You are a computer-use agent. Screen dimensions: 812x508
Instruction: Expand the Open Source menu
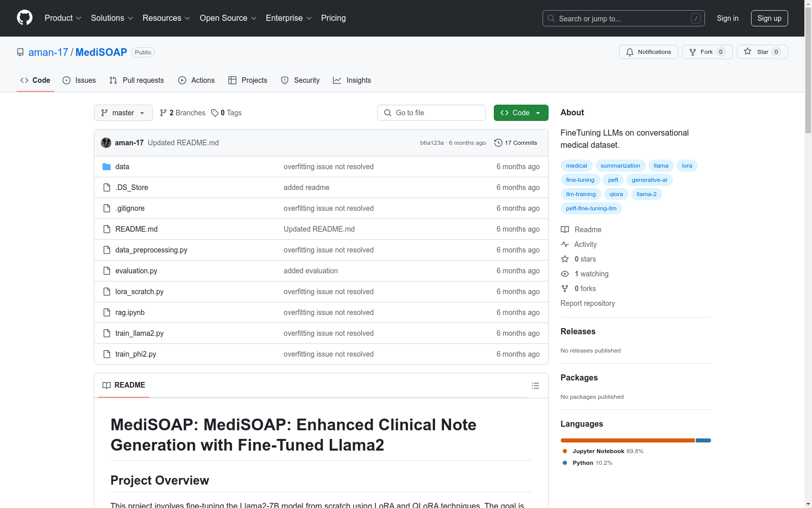click(228, 18)
